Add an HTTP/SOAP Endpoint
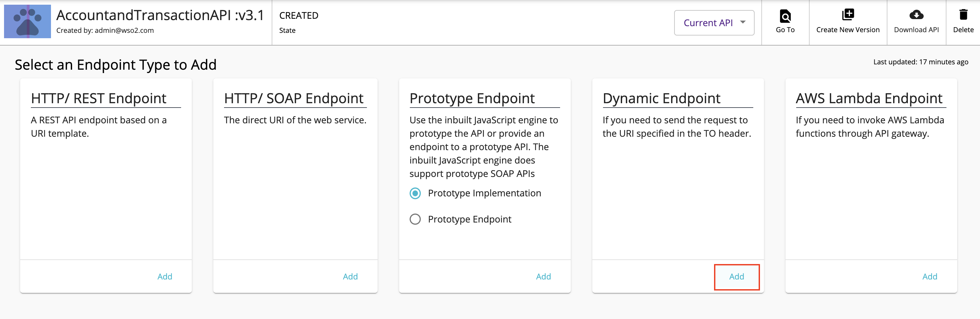This screenshot has width=980, height=319. 350,276
